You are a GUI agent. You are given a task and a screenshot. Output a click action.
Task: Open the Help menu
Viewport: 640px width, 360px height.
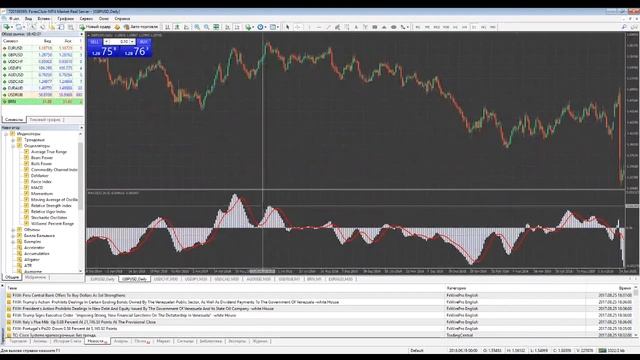[122, 19]
